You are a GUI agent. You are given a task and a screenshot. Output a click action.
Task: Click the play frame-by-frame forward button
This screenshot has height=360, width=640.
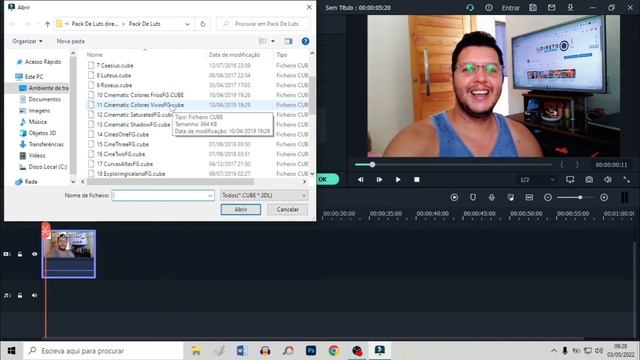point(379,180)
